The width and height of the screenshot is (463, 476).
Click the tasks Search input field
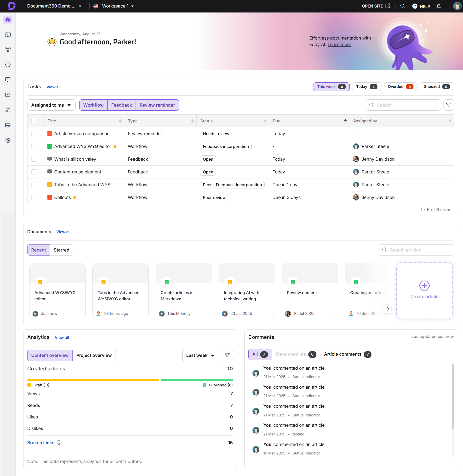point(403,105)
